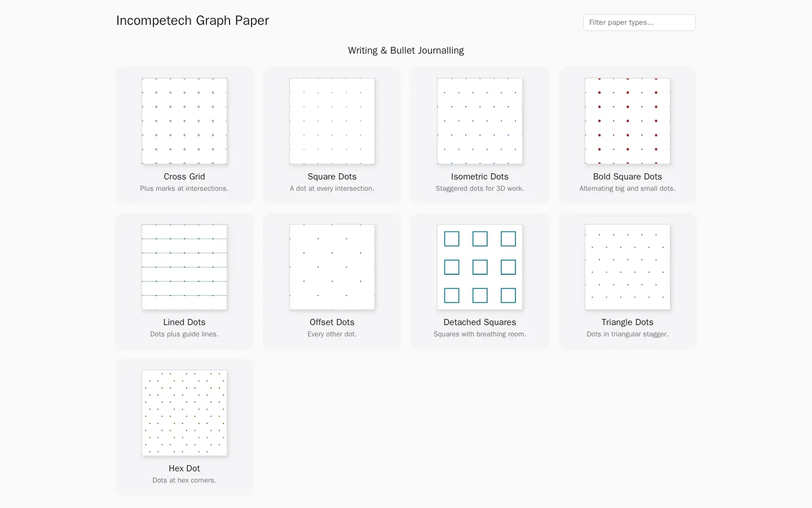Open the Detached Squares paper thumbnail
This screenshot has height=508, width=812.
coord(480,267)
